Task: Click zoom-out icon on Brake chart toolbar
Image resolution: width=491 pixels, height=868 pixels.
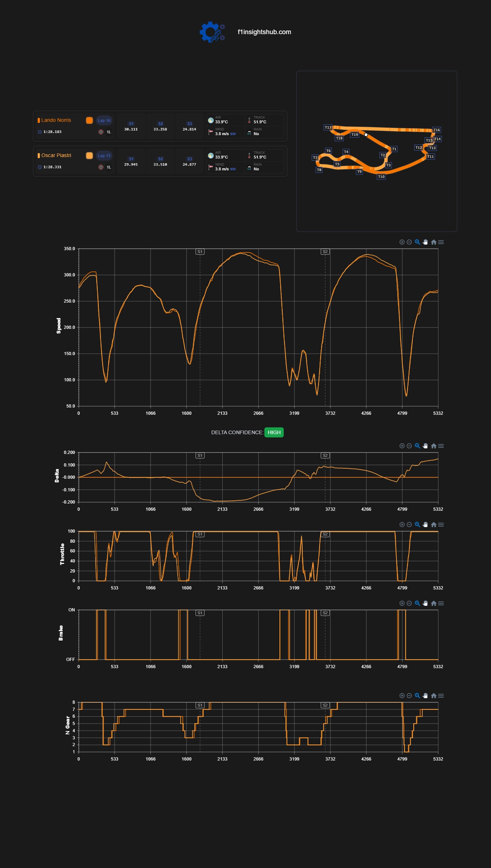Action: pyautogui.click(x=409, y=603)
